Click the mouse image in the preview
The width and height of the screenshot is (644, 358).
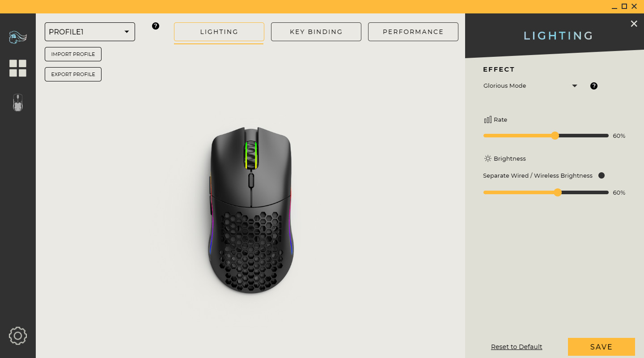click(250, 210)
